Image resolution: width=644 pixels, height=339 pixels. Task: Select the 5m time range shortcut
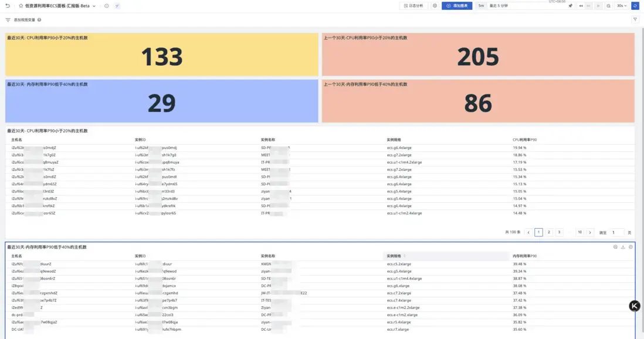[x=481, y=6]
